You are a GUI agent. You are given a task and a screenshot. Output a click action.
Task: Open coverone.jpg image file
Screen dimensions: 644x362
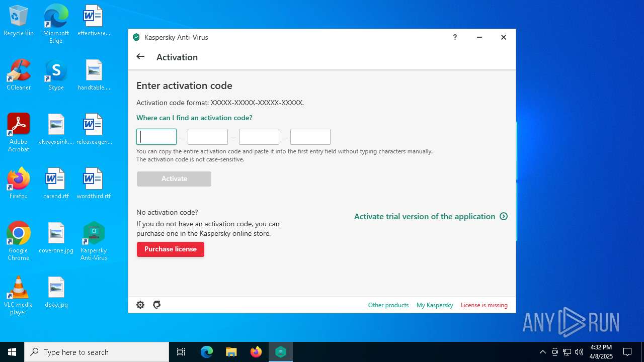[x=56, y=238]
